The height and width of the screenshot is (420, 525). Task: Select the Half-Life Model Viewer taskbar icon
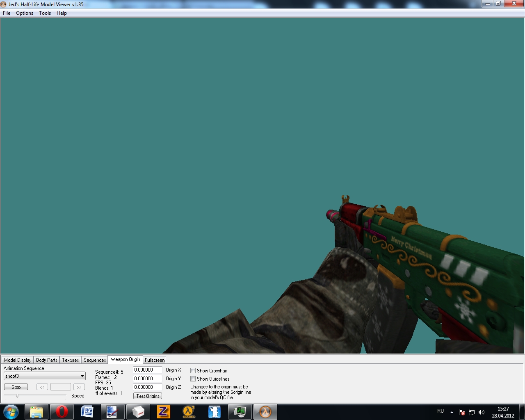(265, 412)
